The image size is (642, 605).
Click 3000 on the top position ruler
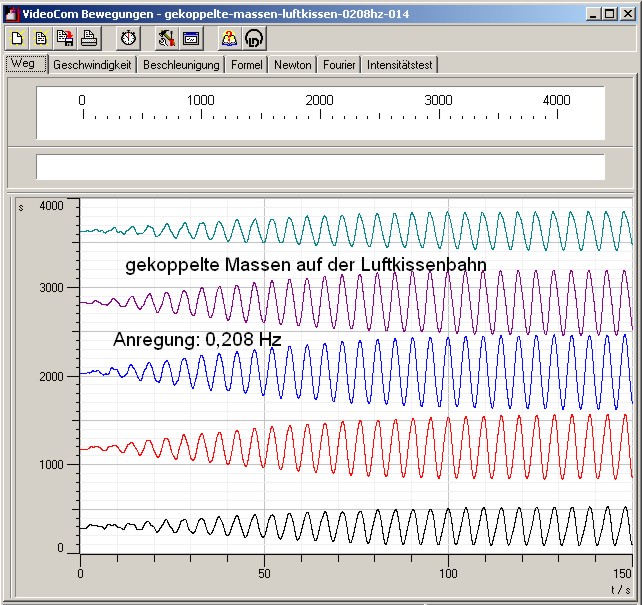point(438,100)
